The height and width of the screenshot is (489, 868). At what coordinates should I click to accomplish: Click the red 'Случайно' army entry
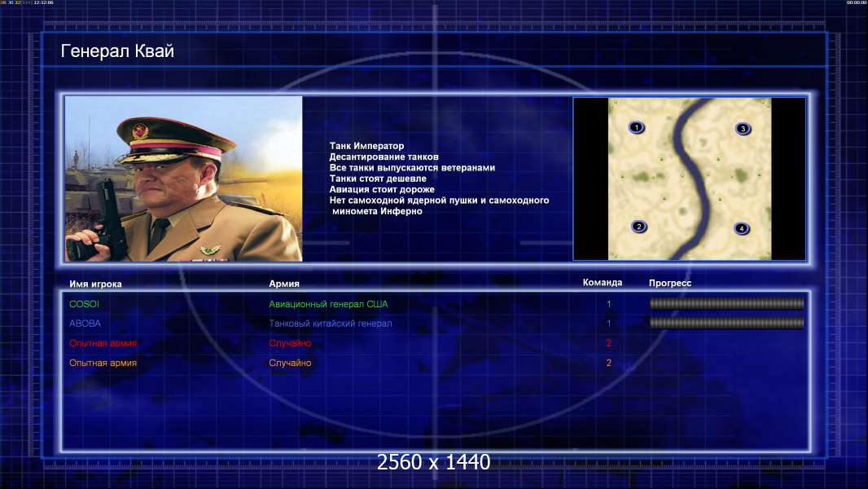[290, 343]
